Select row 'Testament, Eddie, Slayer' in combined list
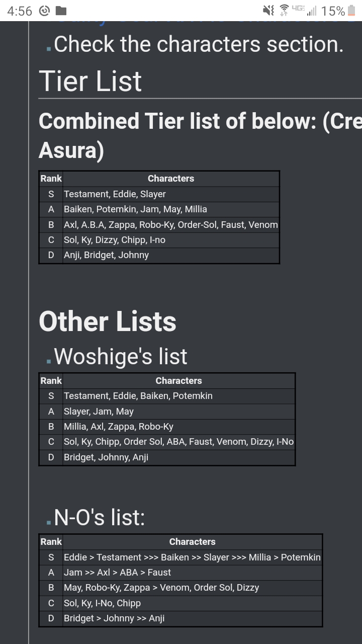362x644 pixels. (159, 194)
